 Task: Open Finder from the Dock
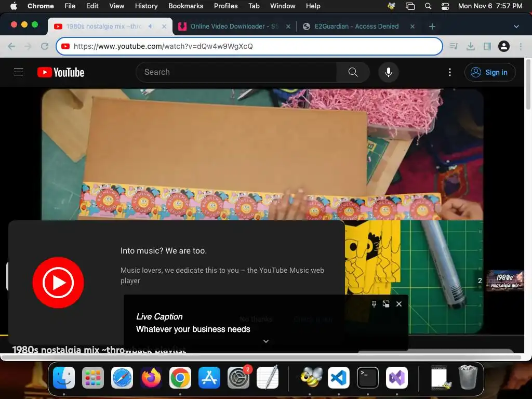pyautogui.click(x=64, y=378)
